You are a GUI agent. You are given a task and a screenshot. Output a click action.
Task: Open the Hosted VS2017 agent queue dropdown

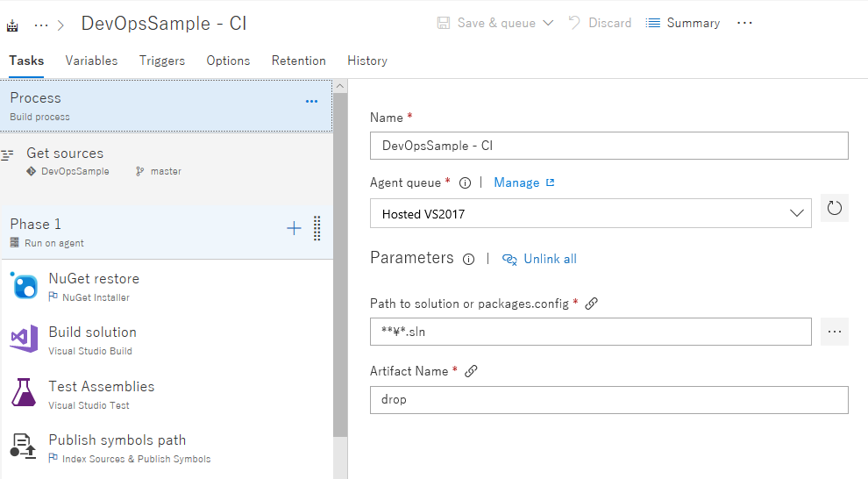click(591, 214)
